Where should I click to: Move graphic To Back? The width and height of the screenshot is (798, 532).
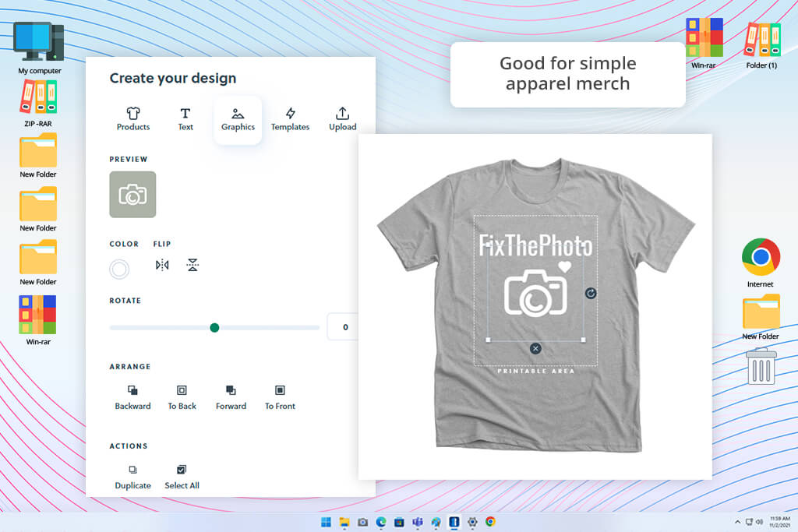coord(182,397)
